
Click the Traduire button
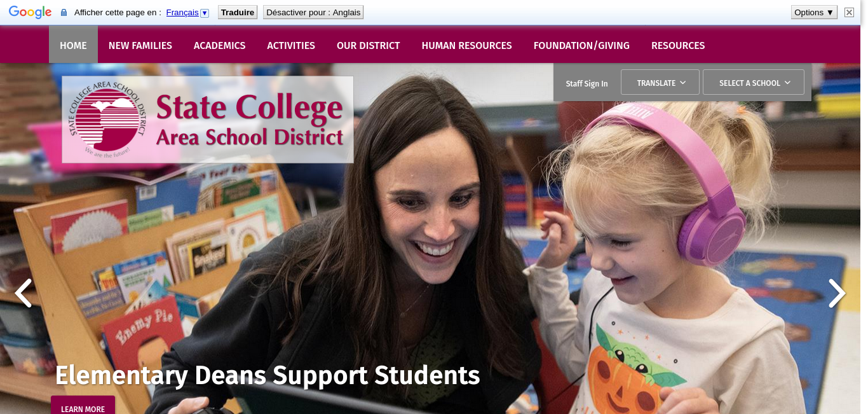238,12
